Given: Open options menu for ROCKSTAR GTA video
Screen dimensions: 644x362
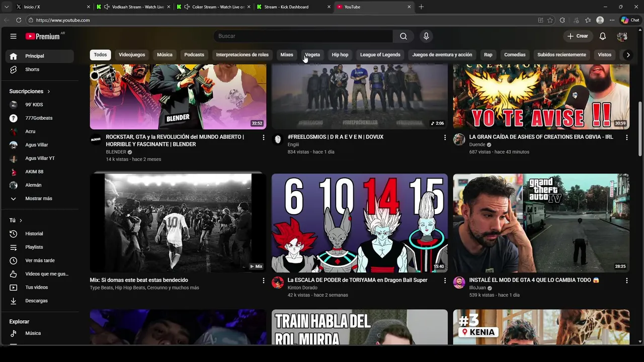Looking at the screenshot, I should click(263, 137).
